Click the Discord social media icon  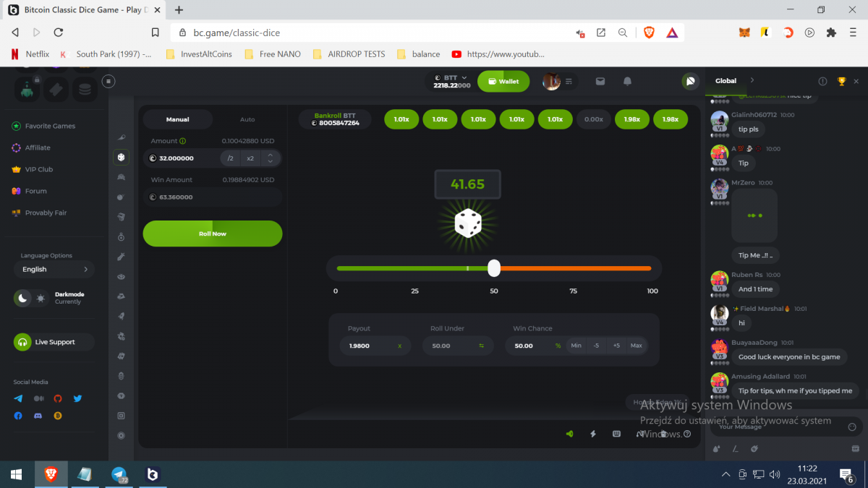point(38,416)
